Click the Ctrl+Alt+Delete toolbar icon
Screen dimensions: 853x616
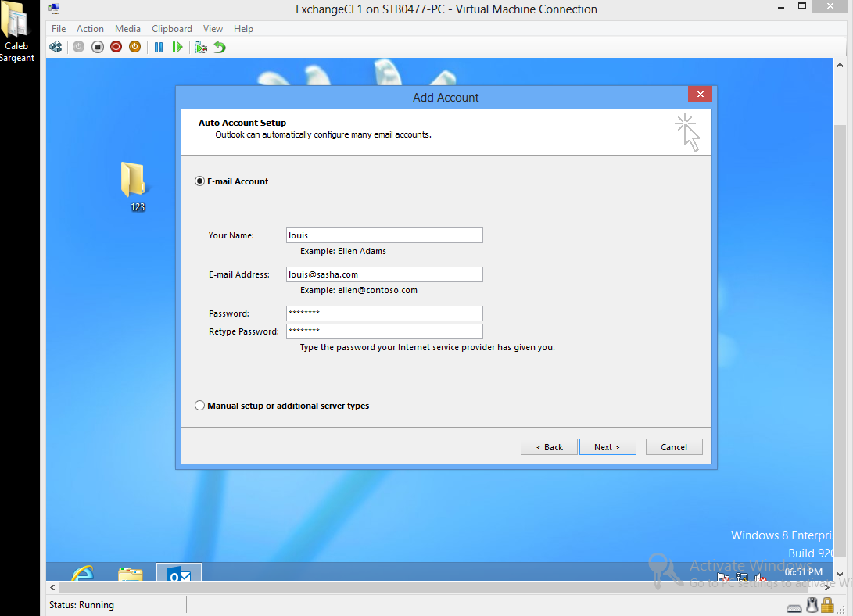tap(56, 48)
